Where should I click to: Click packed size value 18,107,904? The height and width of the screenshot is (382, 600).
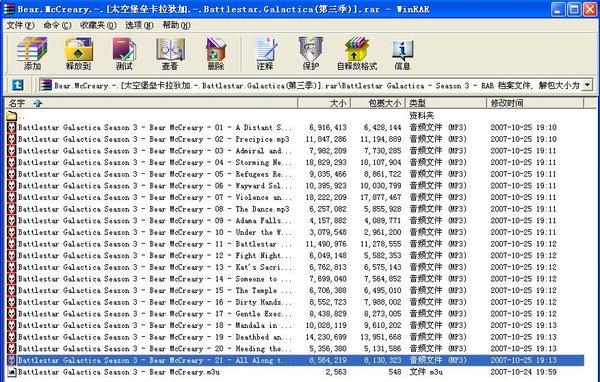(381, 162)
